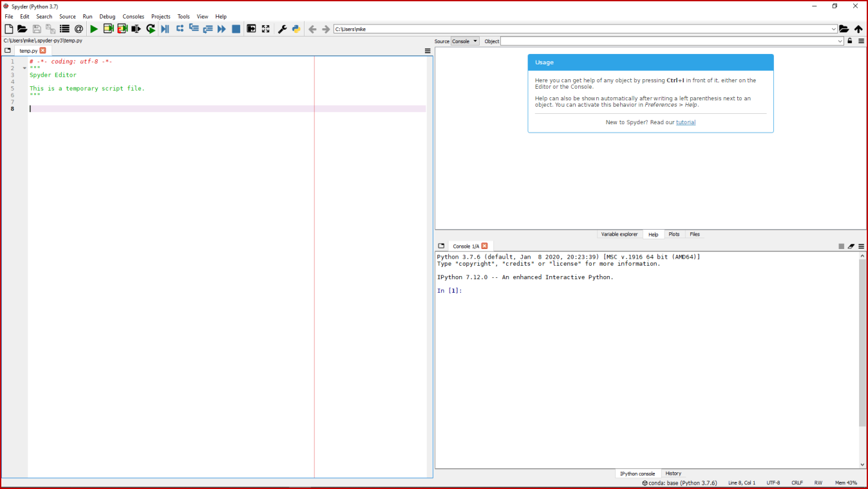This screenshot has width=868, height=489.
Task: Run current cell toolbar icon
Action: [108, 29]
